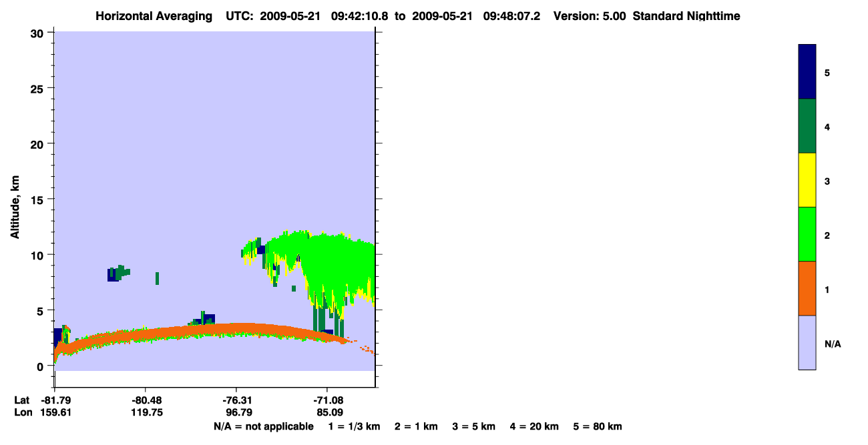Screen dimensions: 868x445
Task: Click legend note '1 = 1/3 km'
Action: (354, 426)
